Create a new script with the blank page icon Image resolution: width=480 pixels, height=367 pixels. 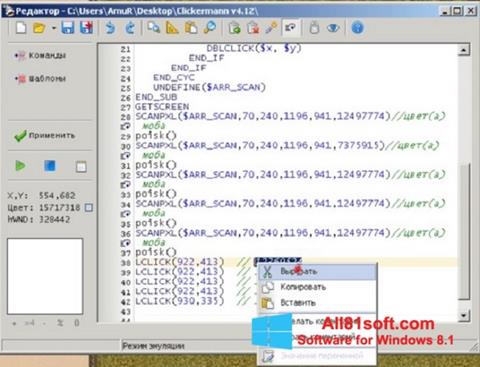point(21,28)
